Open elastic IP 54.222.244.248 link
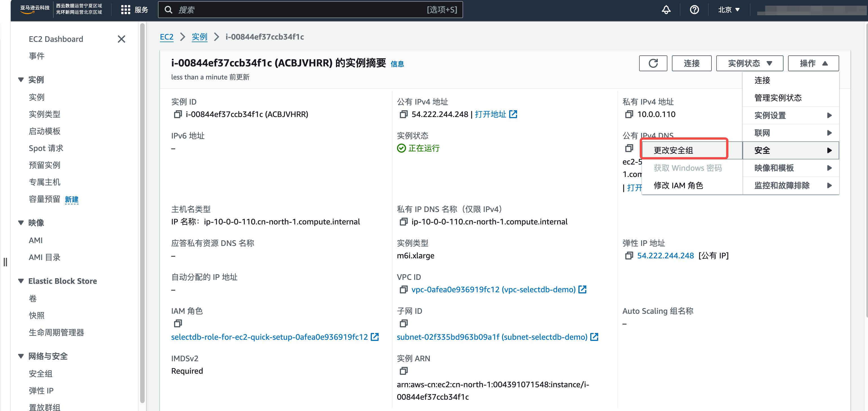Viewport: 868px width, 411px height. (x=665, y=256)
